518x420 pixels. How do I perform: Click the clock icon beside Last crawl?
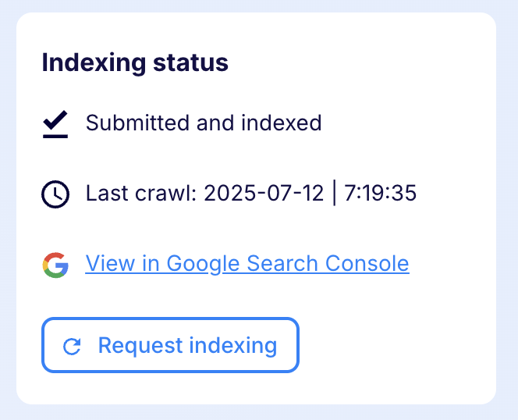[x=55, y=194]
